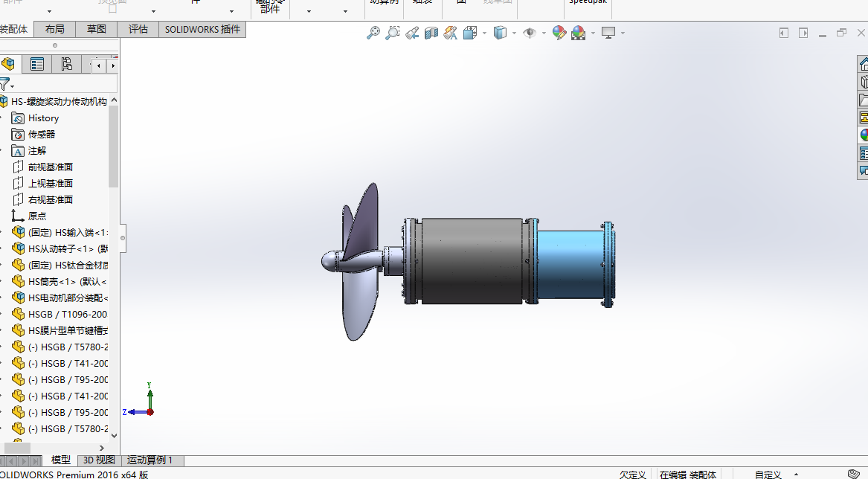The height and width of the screenshot is (479, 868).
Task: Click the status bar icon at far right
Action: [x=854, y=474]
